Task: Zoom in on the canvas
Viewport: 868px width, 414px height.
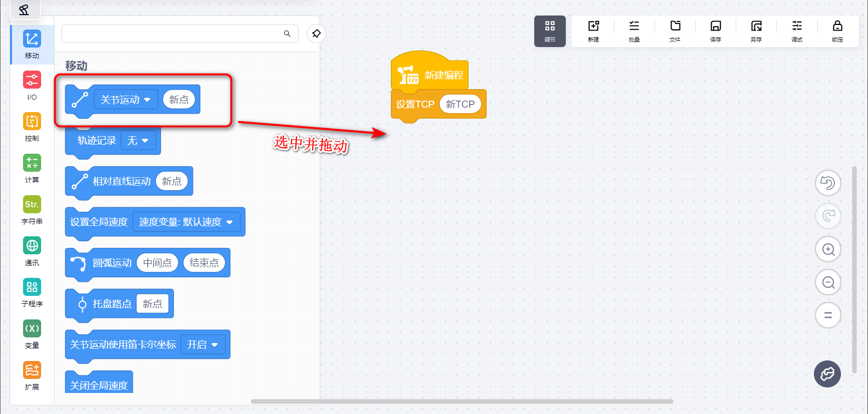Action: tap(828, 249)
